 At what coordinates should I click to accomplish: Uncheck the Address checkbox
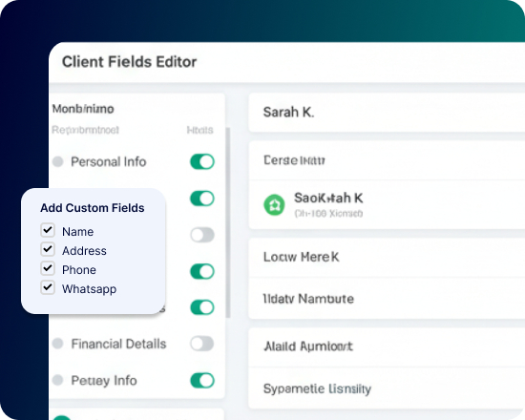pyautogui.click(x=48, y=249)
